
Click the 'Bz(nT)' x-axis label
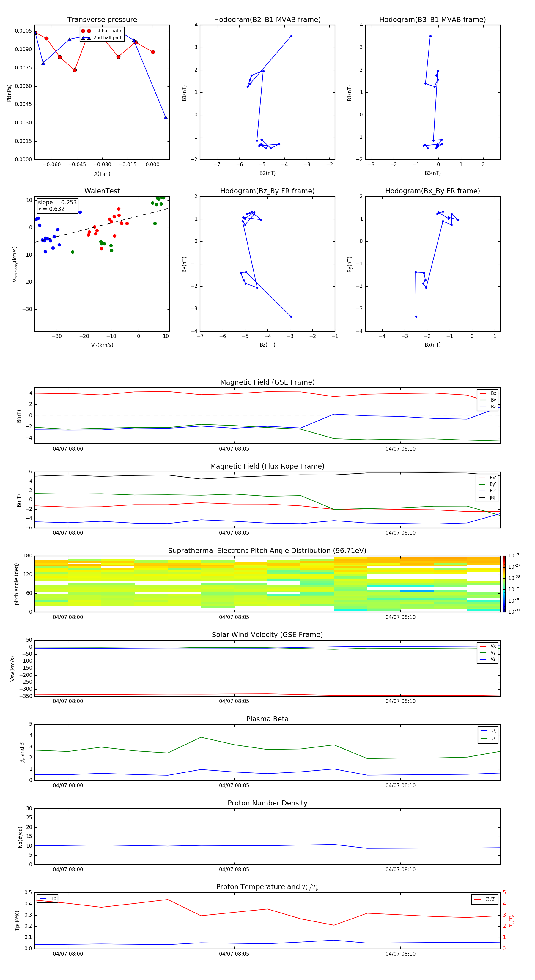coord(267,345)
